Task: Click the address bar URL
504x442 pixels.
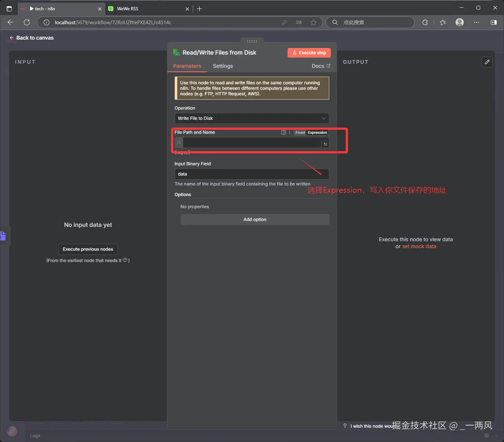Action: (x=113, y=22)
